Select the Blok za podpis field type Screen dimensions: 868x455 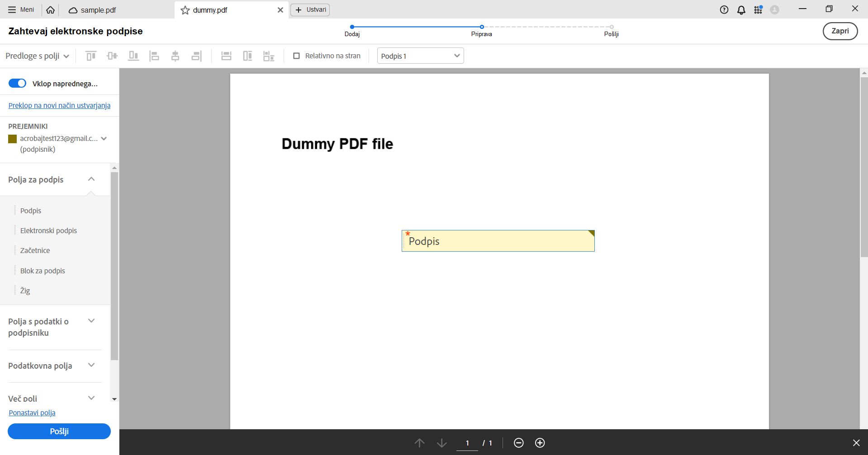[43, 271]
